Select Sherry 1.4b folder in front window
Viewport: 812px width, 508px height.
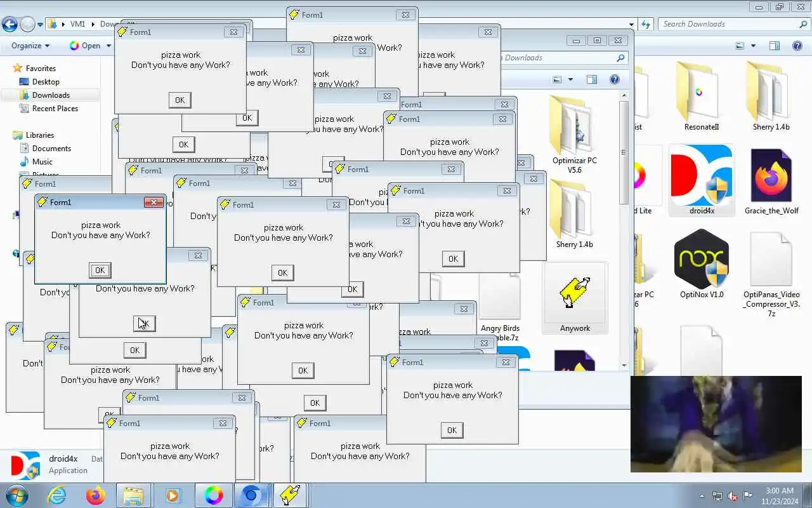574,213
